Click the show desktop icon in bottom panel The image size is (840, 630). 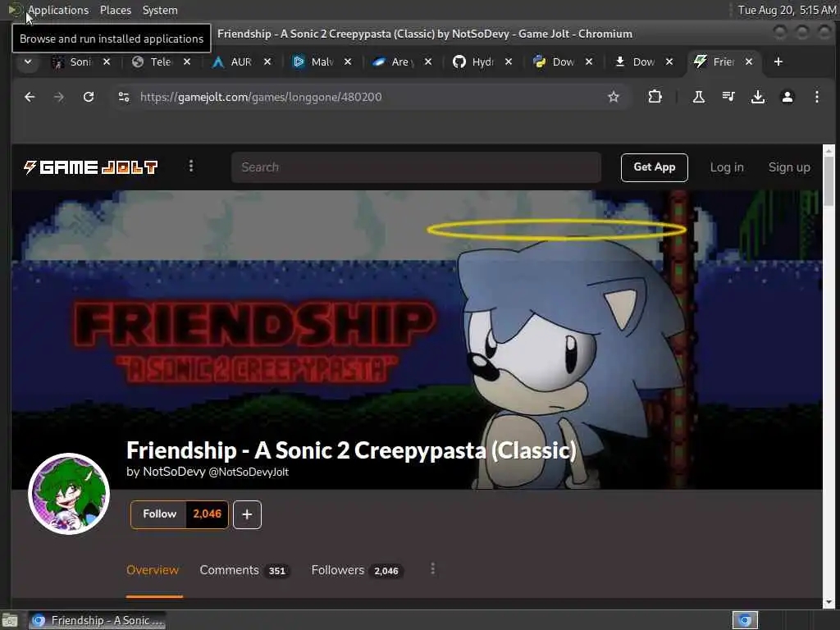[10, 620]
